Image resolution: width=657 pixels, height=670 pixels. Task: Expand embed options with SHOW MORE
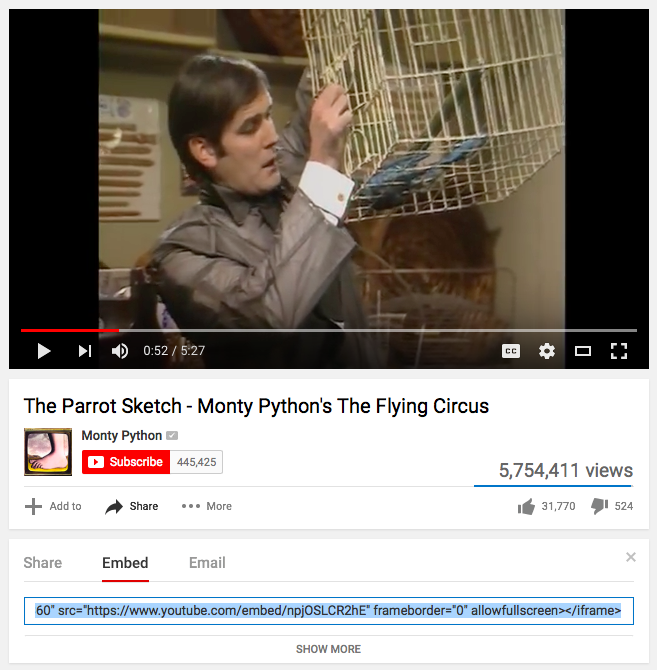328,649
